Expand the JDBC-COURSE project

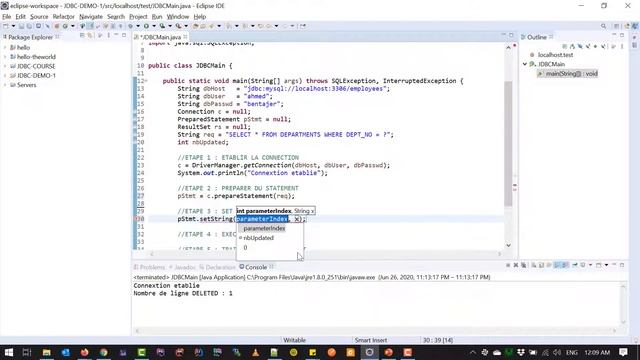pos(5,66)
